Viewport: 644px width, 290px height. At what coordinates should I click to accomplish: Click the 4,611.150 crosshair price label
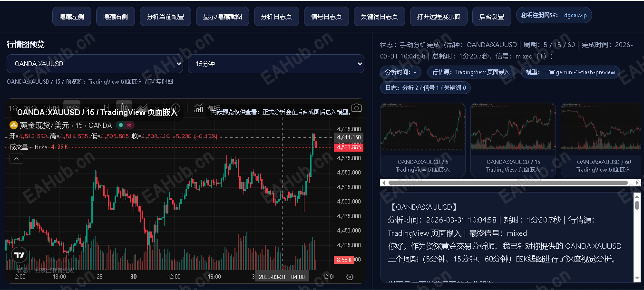click(350, 137)
